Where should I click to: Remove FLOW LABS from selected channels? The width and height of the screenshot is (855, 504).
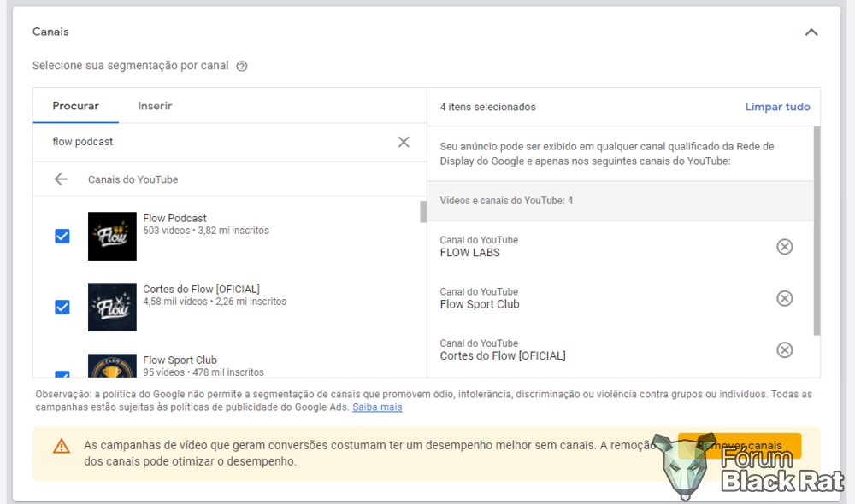click(784, 247)
